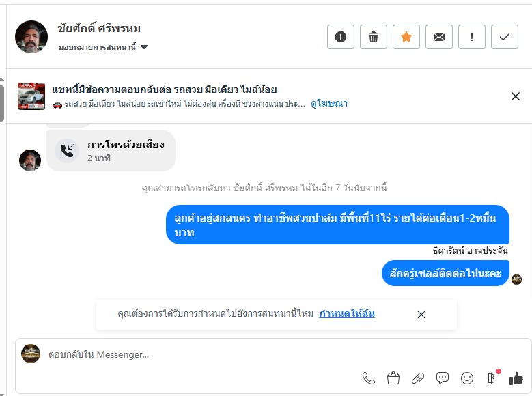Click the กำหนดให้ฉัน link

[x=347, y=314]
